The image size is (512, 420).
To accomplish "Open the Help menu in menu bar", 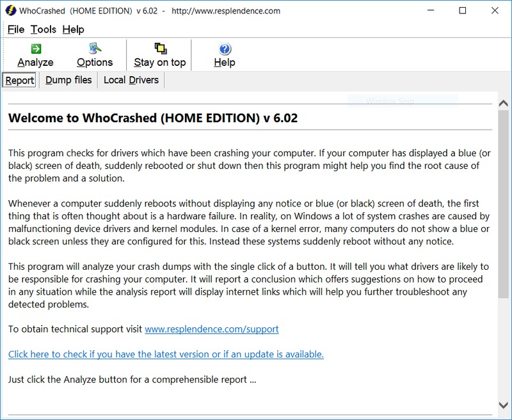I will (x=74, y=29).
